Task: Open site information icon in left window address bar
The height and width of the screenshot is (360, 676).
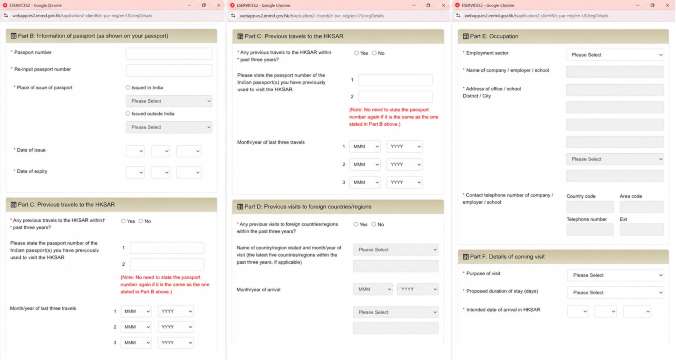Action: tap(6, 16)
